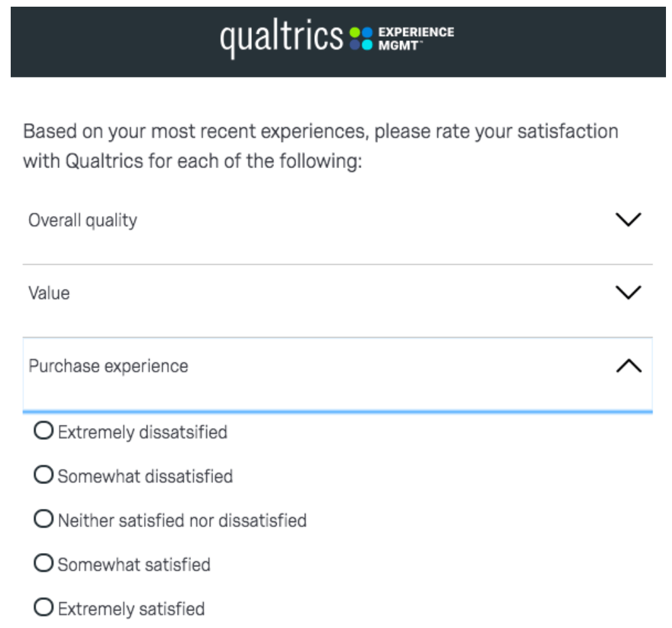Open the Value row label

click(49, 293)
